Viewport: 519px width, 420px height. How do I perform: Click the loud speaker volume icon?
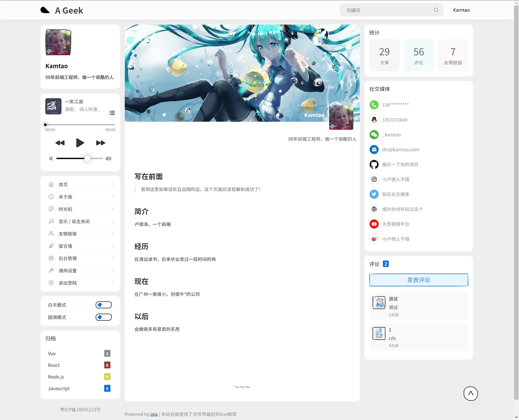(x=108, y=158)
